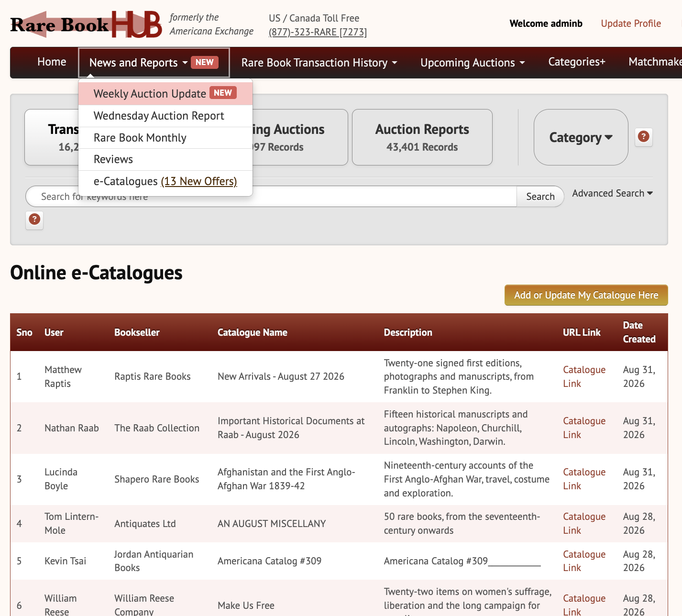Choose Reviews from the dropdown menu
This screenshot has height=616, width=682.
pyautogui.click(x=165, y=159)
